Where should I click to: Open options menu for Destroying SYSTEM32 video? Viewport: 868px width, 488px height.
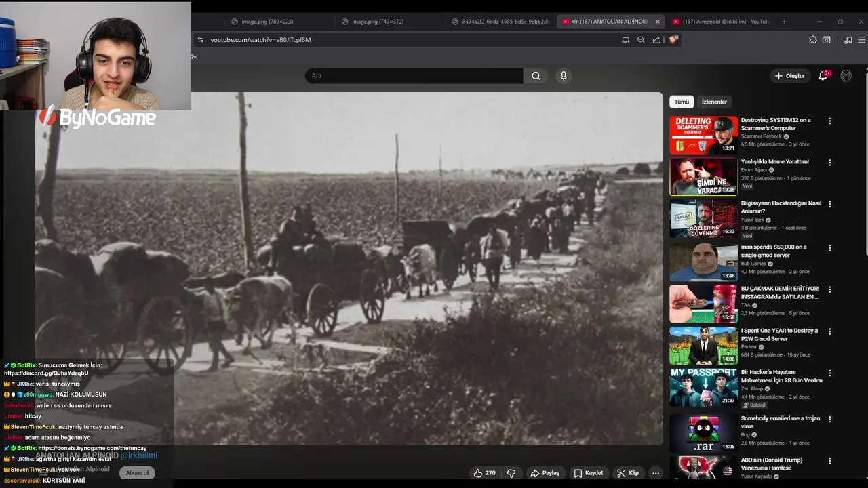(x=829, y=121)
